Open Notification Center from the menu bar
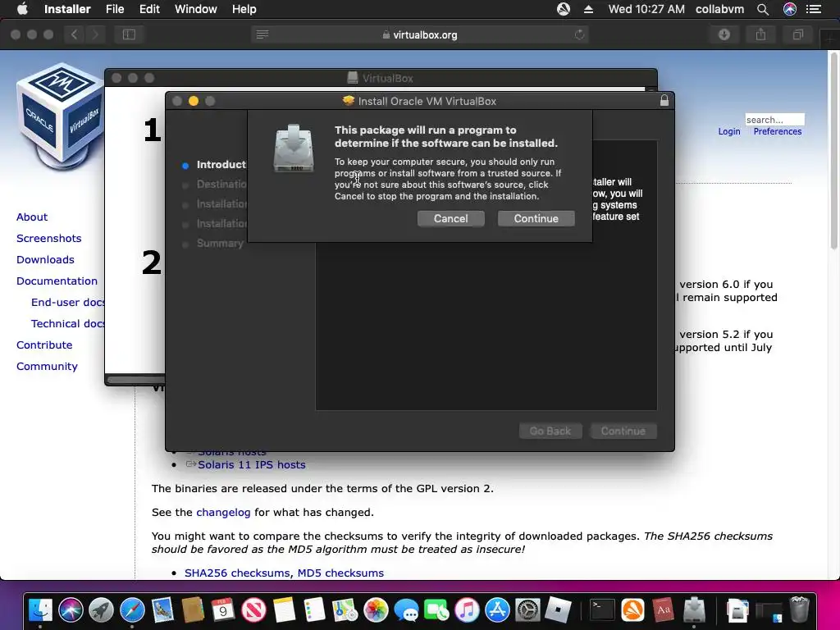840x630 pixels. coord(814,9)
